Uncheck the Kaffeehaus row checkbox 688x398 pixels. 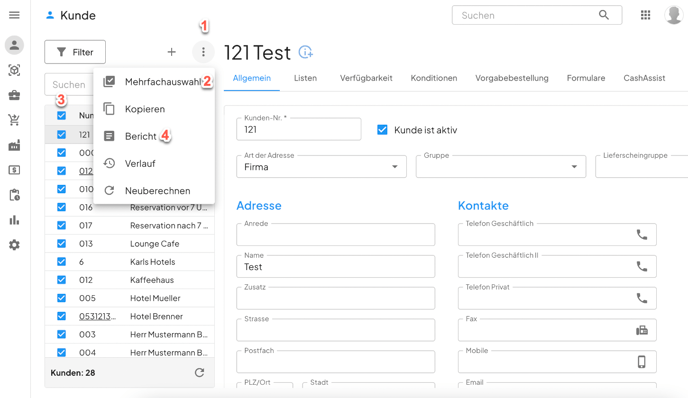click(x=61, y=280)
